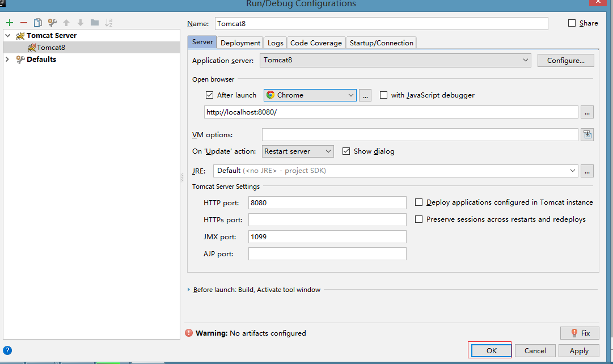Image resolution: width=613 pixels, height=364 pixels.
Task: Expand the Defaults tree node
Action: [7, 59]
